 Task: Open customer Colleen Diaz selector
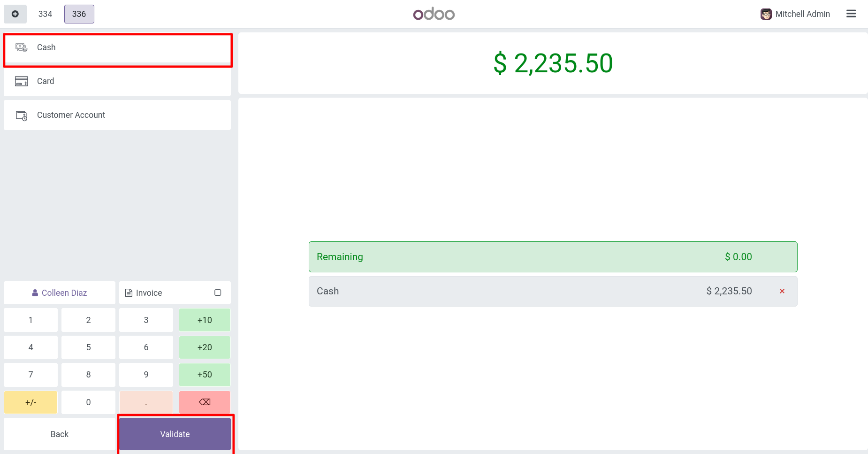click(x=60, y=293)
